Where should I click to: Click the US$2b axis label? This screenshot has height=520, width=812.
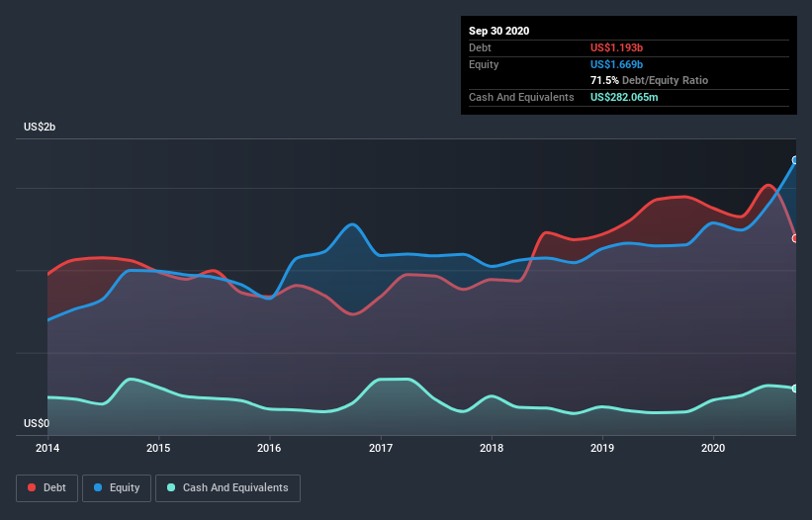[x=40, y=127]
